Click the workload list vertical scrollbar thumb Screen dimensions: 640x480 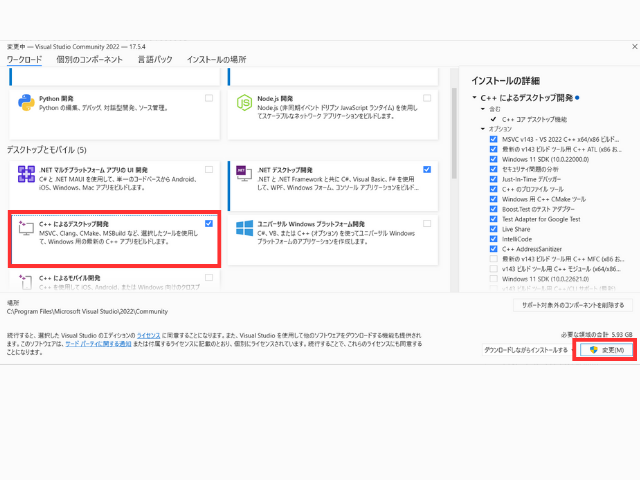coord(454,133)
